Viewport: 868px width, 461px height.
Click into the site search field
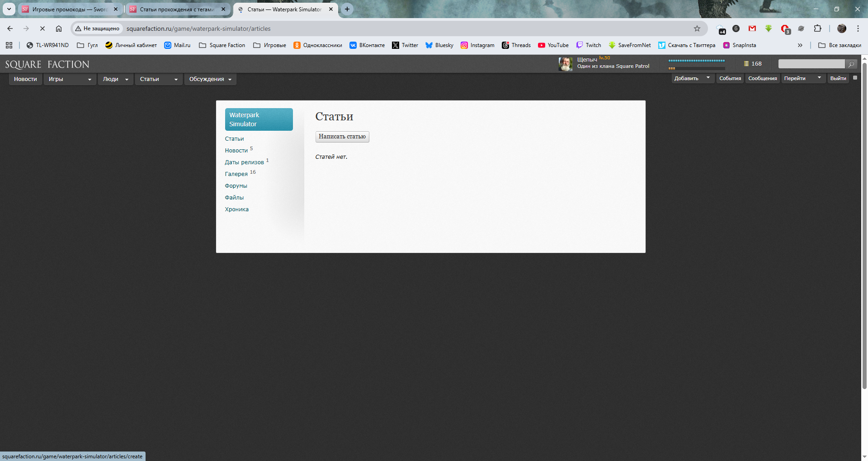(x=811, y=64)
